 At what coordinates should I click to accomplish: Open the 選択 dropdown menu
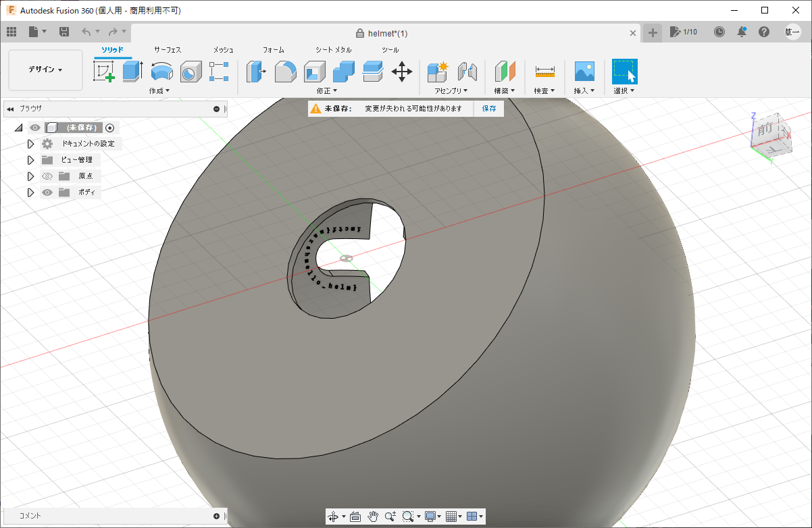pyautogui.click(x=624, y=90)
